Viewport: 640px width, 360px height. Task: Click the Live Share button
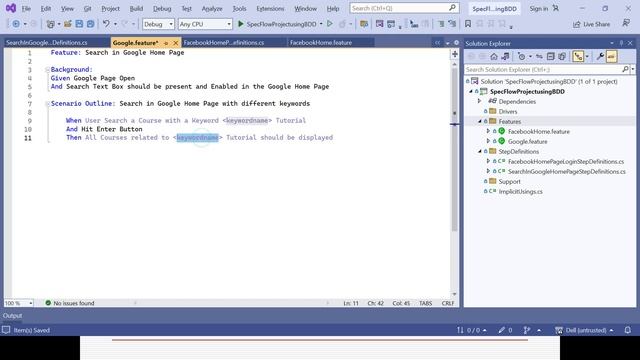coord(591,24)
